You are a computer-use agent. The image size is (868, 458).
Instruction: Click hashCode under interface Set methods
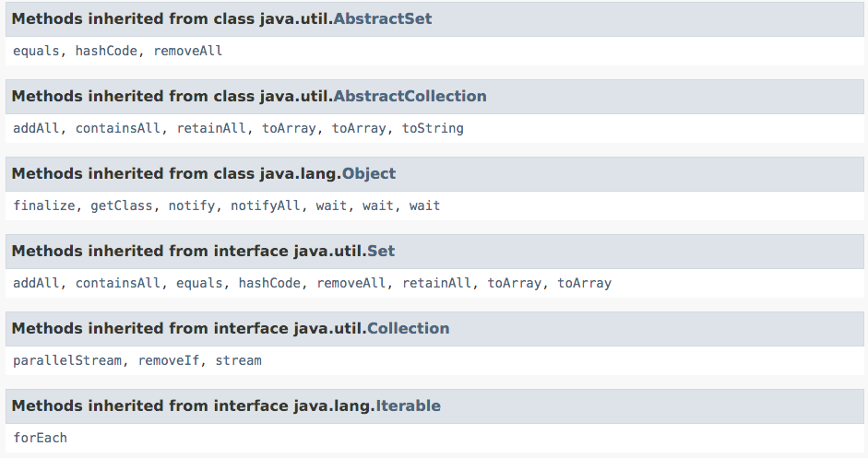pyautogui.click(x=269, y=283)
